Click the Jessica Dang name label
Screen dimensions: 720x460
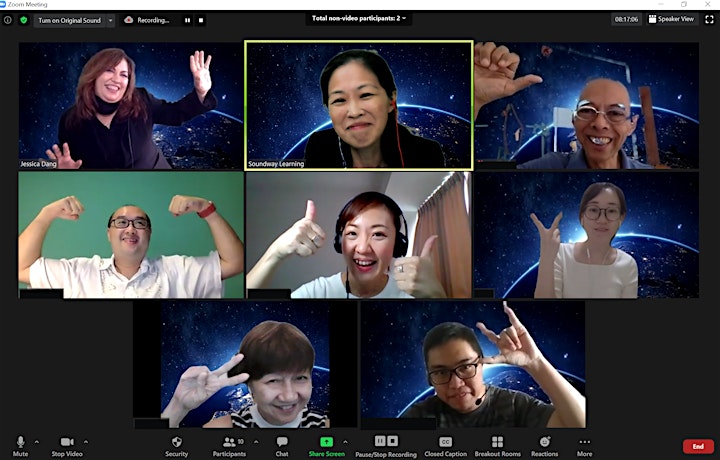point(38,164)
